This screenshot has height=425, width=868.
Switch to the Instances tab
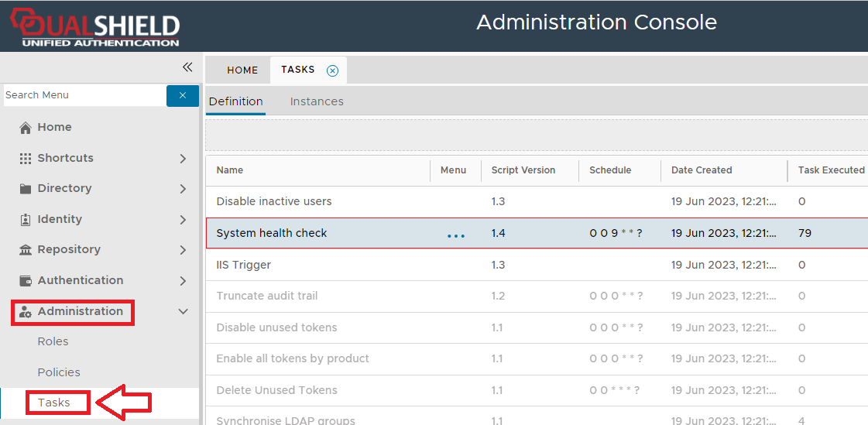(x=317, y=101)
